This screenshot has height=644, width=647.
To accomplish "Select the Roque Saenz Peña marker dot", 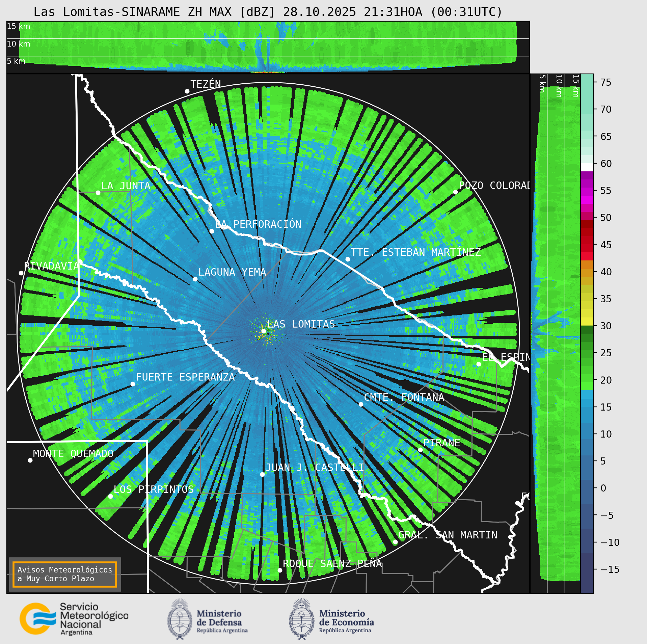I will (280, 570).
